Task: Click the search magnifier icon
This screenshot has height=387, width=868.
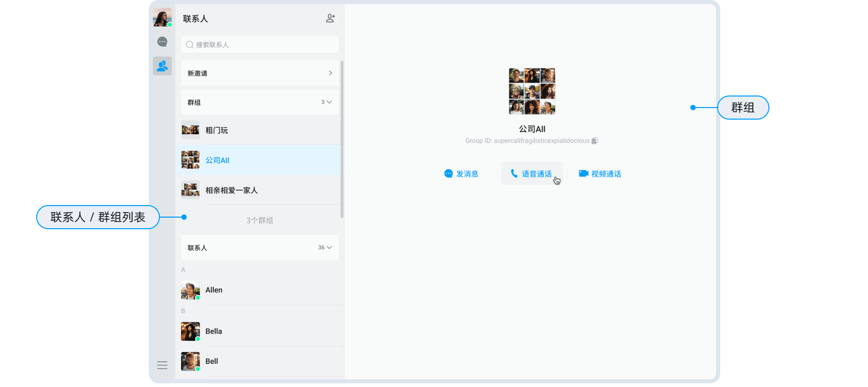Action: 190,45
